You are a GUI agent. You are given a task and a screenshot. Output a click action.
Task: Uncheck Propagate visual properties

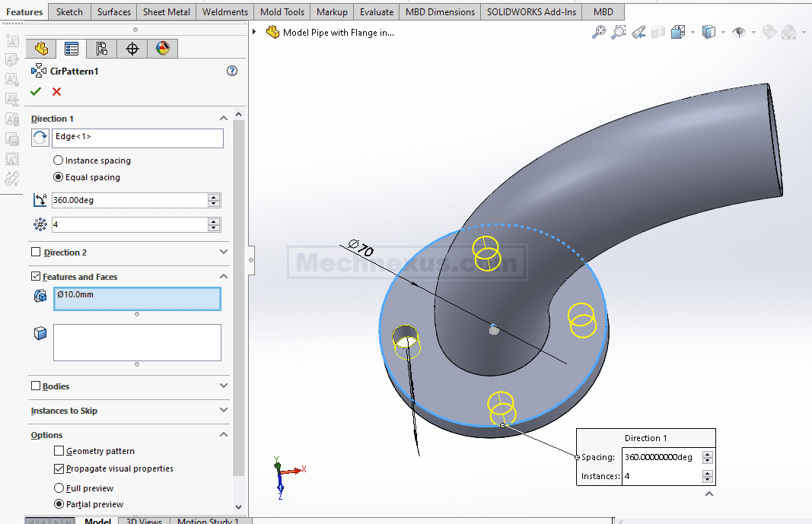coord(59,468)
